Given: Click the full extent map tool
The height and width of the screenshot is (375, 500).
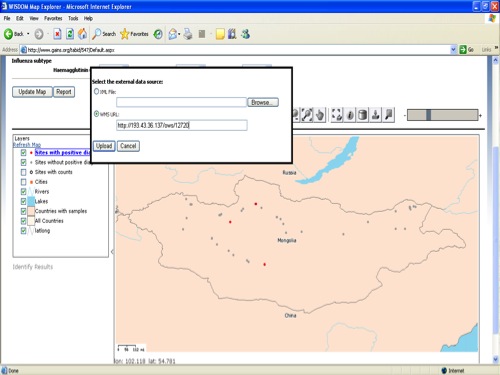Looking at the screenshot, I should coord(337,115).
